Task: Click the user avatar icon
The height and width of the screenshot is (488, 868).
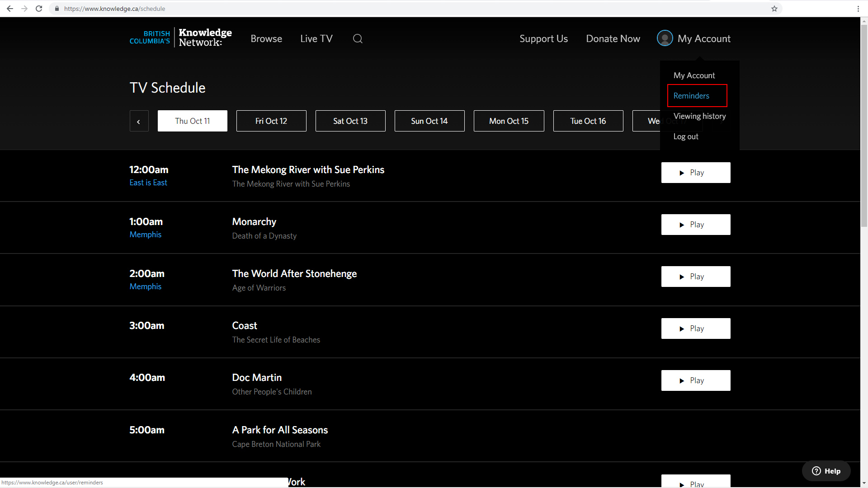Action: click(665, 38)
